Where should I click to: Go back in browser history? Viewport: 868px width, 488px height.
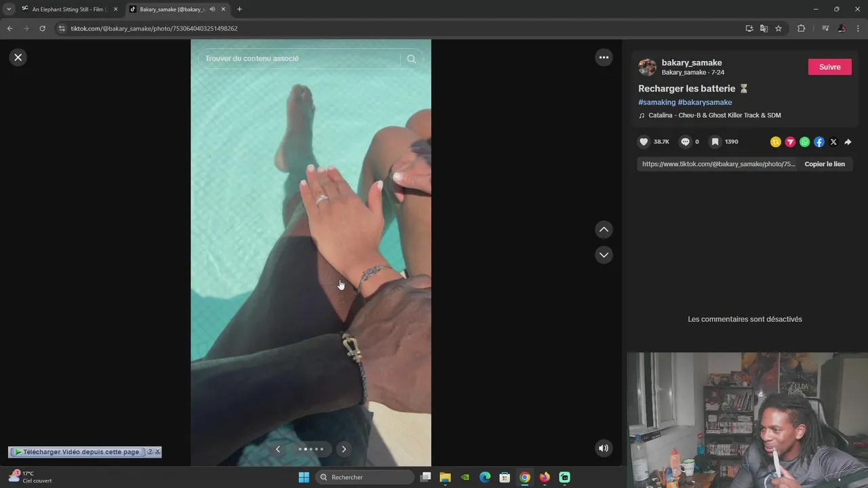tap(9, 28)
